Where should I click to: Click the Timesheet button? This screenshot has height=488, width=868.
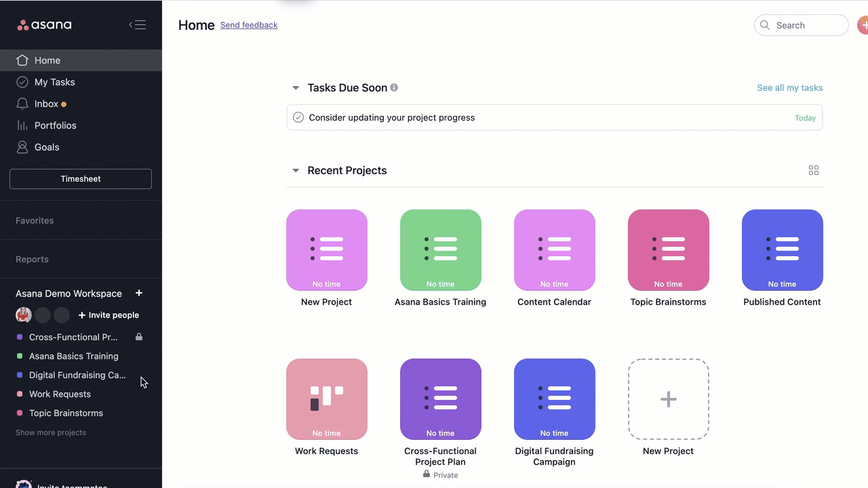click(x=81, y=179)
